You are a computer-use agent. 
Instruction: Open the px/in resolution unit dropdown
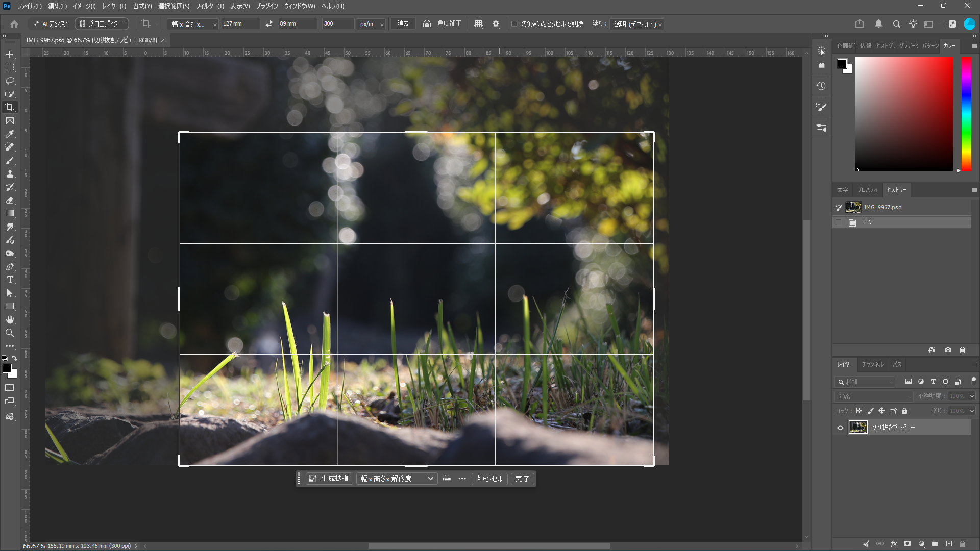point(371,24)
